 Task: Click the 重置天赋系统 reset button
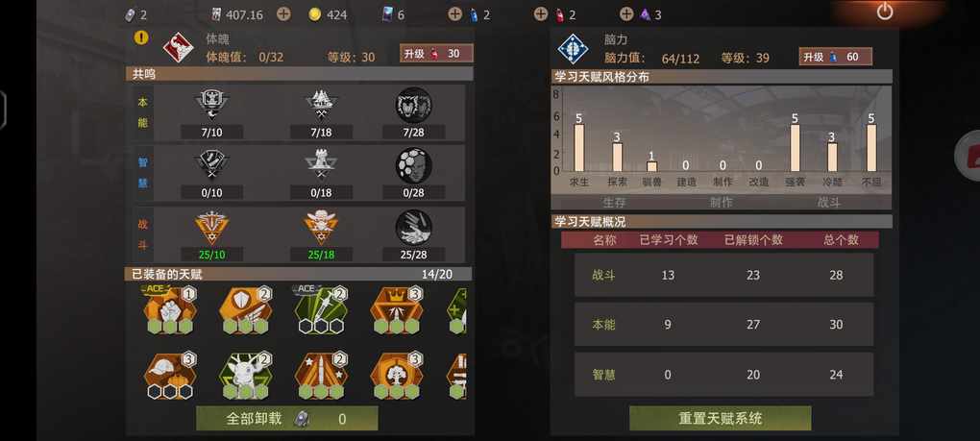[x=720, y=418]
